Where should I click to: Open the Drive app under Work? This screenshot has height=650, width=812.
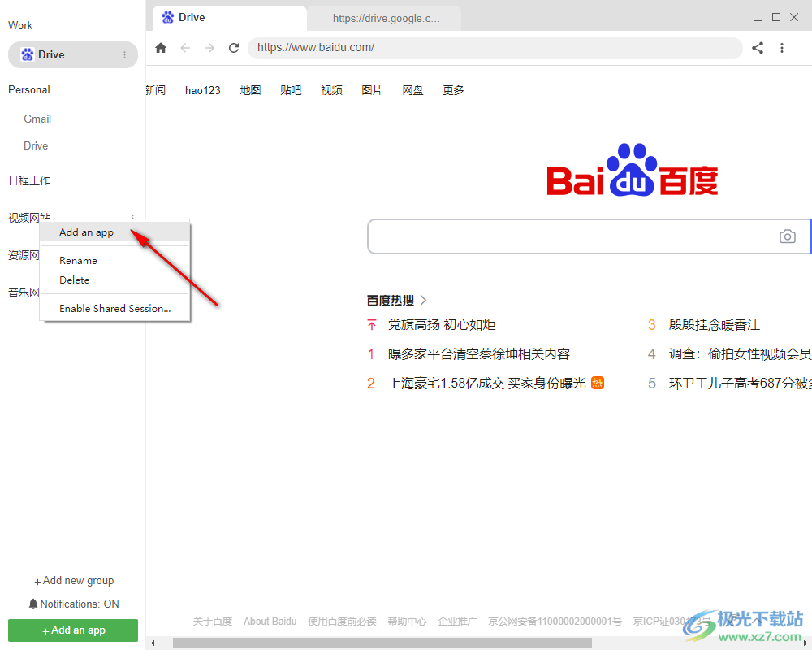pos(73,55)
